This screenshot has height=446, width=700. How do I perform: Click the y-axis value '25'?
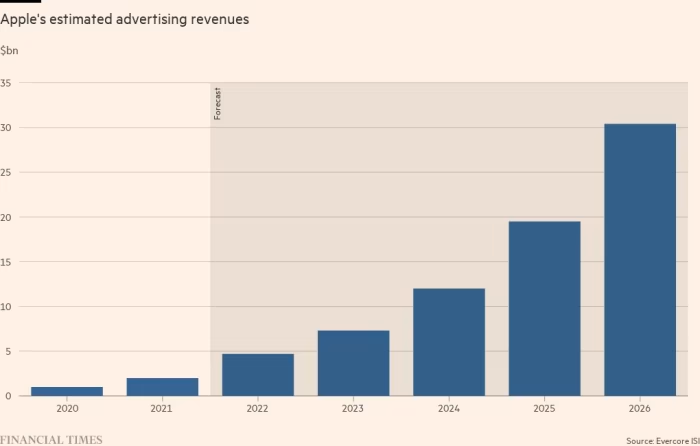pyautogui.click(x=5, y=172)
